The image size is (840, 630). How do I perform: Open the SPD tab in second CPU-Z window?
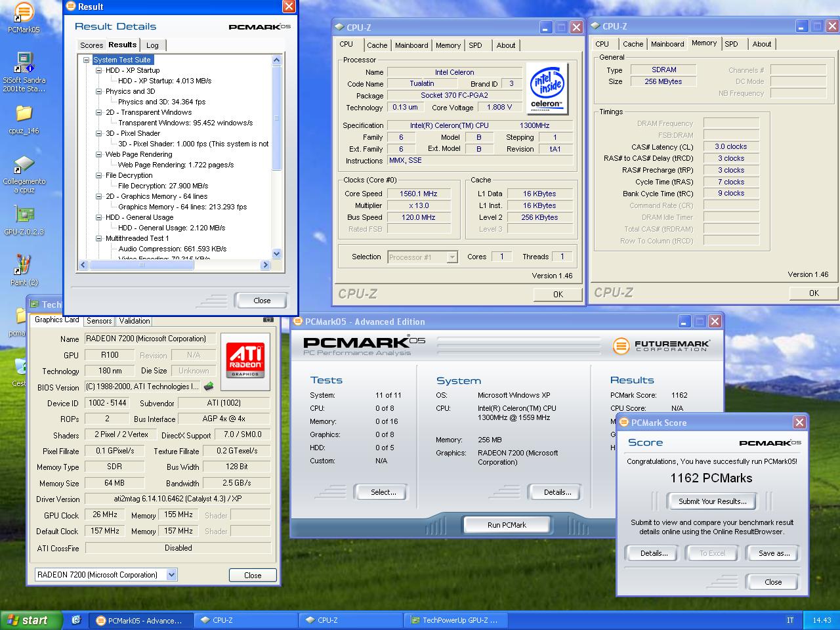pyautogui.click(x=731, y=44)
